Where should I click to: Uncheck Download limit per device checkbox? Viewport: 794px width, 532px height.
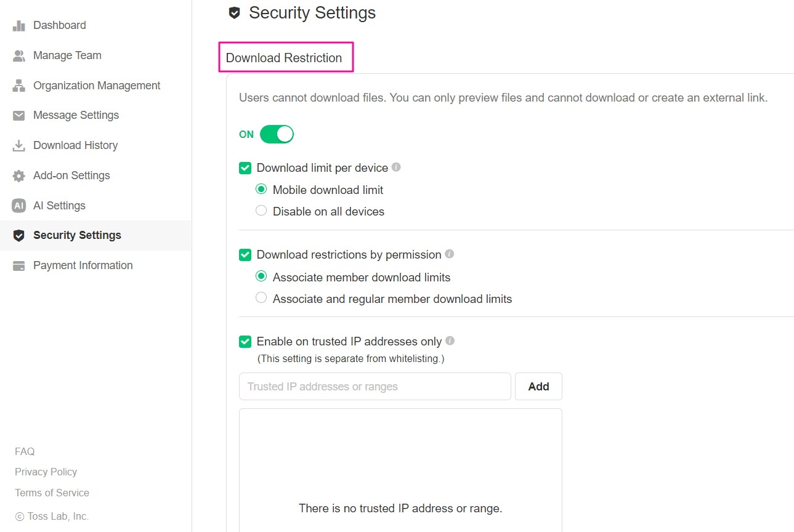[x=245, y=167]
